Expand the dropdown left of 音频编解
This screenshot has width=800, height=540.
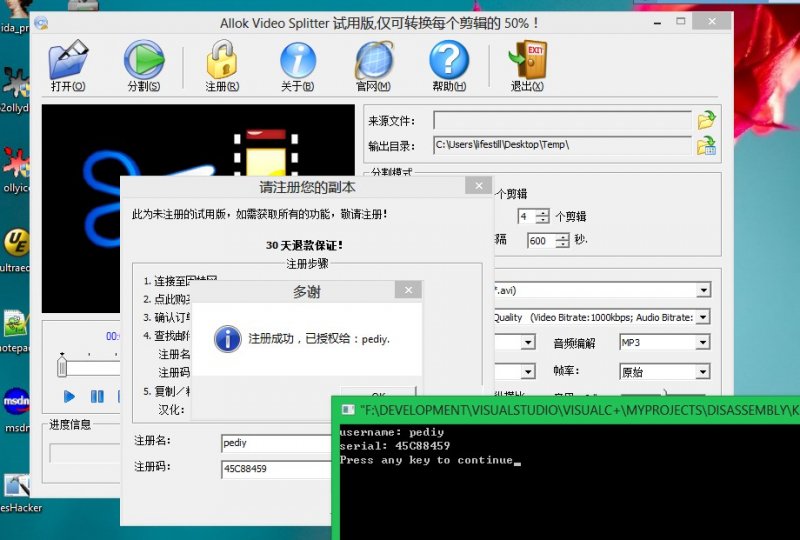[x=528, y=342]
